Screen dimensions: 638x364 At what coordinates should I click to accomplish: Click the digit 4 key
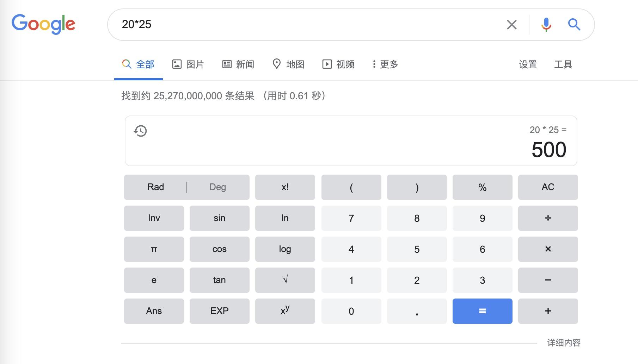point(351,249)
